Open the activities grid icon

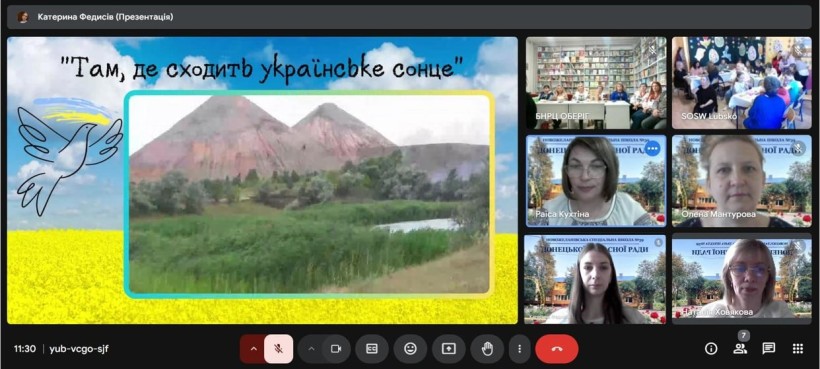click(x=798, y=349)
